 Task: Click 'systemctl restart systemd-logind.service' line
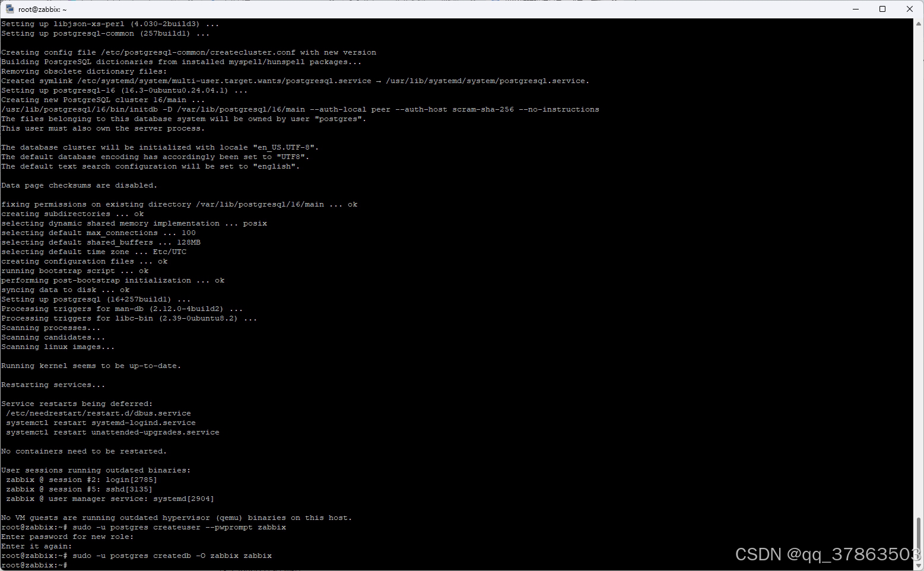point(101,423)
